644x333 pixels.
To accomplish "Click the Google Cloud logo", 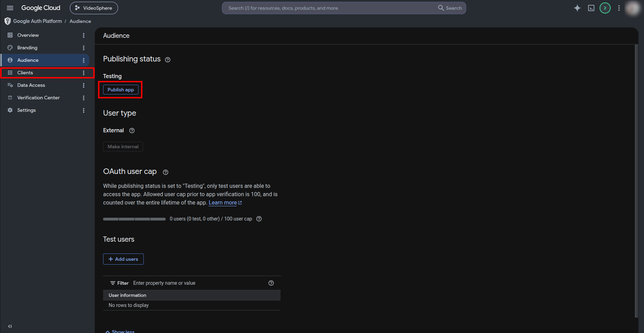I will tap(41, 8).
